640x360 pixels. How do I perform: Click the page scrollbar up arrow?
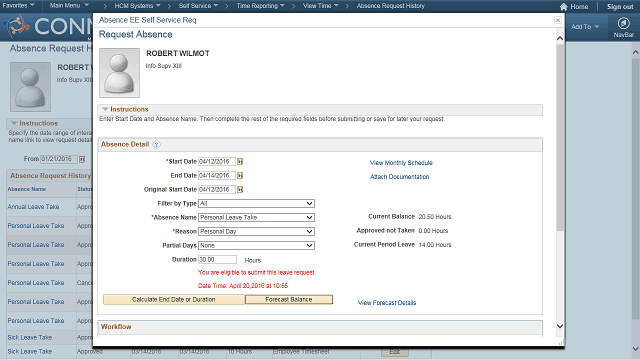point(636,52)
